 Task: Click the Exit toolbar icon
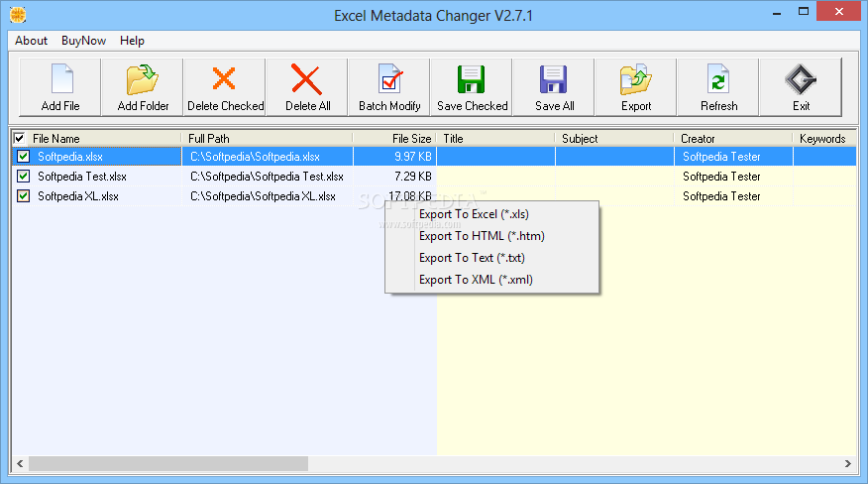[801, 79]
